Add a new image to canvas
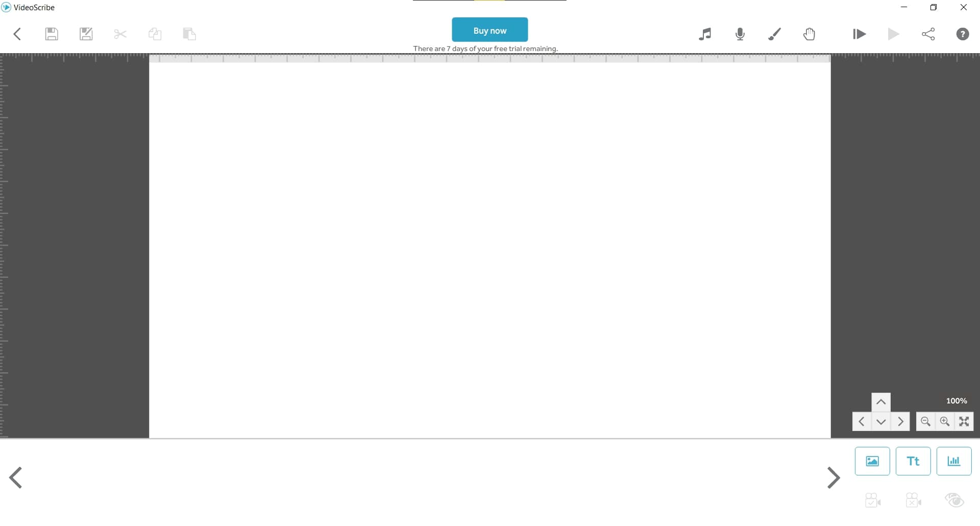 (x=872, y=462)
